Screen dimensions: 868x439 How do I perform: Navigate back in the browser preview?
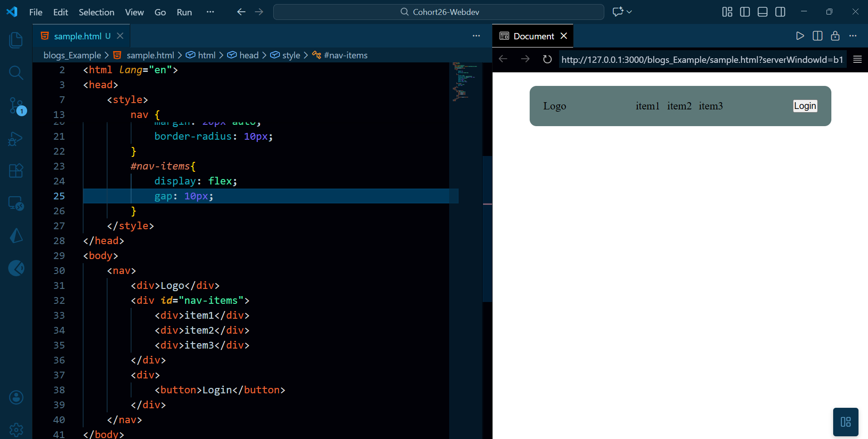coord(503,59)
